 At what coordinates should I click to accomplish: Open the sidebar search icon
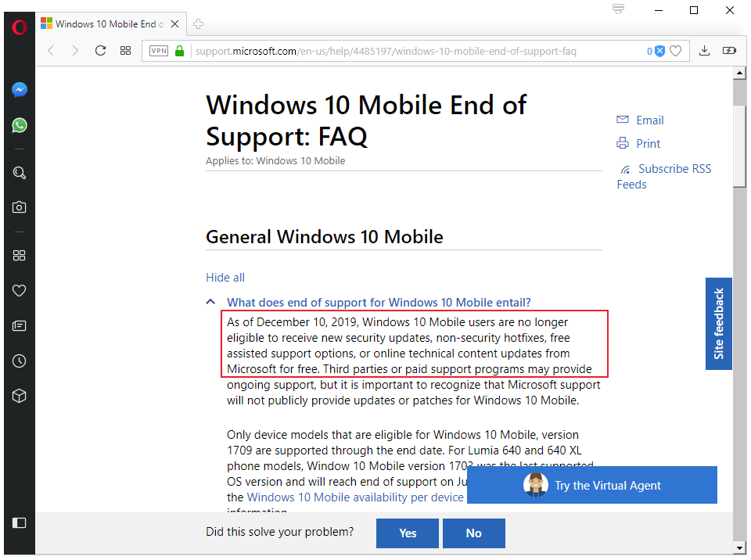tap(19, 172)
